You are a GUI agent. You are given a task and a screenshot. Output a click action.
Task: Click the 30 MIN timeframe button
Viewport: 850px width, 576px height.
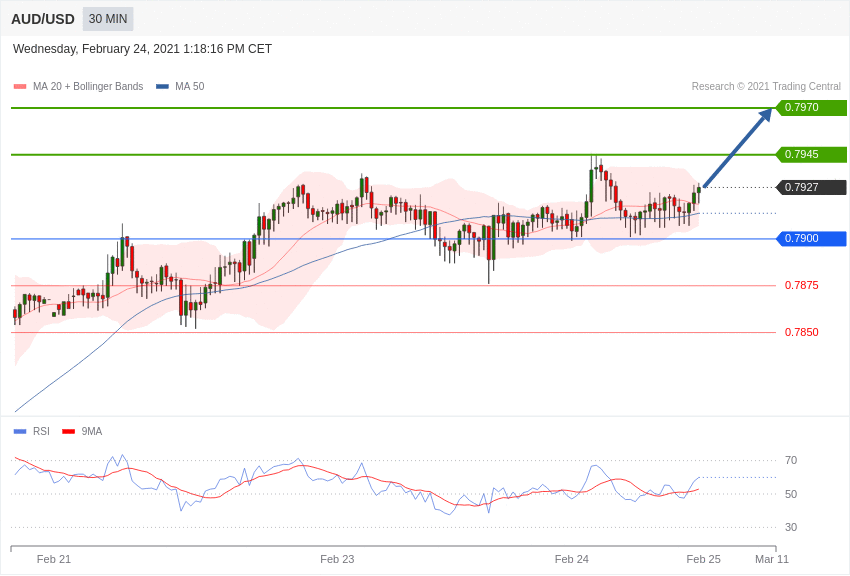[108, 19]
